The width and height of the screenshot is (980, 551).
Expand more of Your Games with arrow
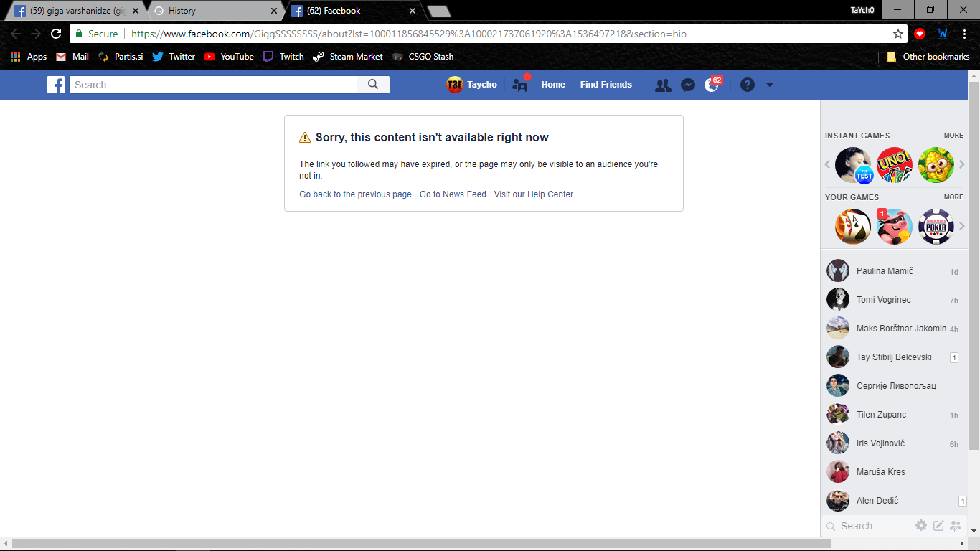coord(962,227)
